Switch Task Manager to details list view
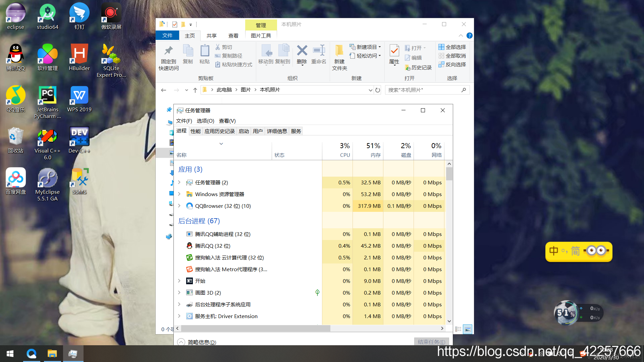Viewport: 644px width, 362px height. tap(458, 329)
